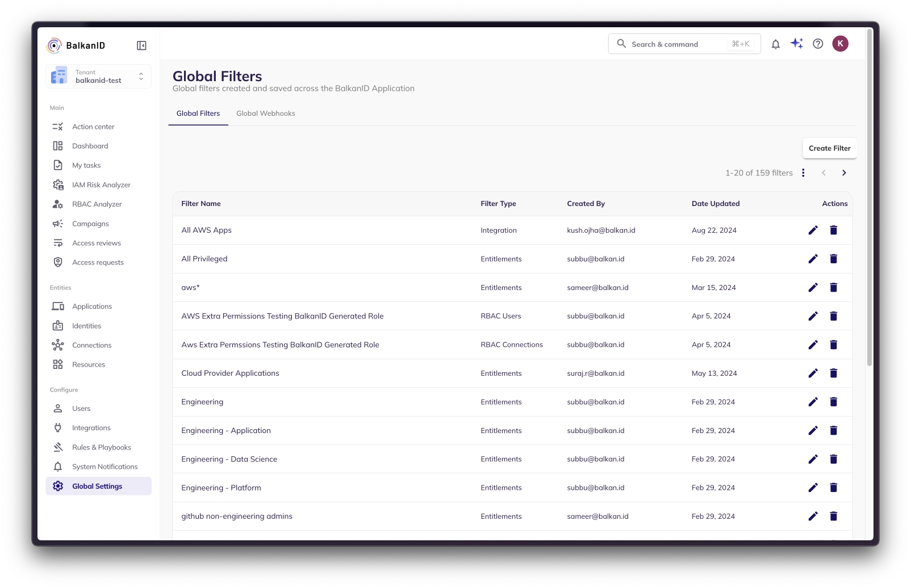Delete the RBAC Connections filter row
Viewport: 911px width, 588px height.
click(x=834, y=345)
